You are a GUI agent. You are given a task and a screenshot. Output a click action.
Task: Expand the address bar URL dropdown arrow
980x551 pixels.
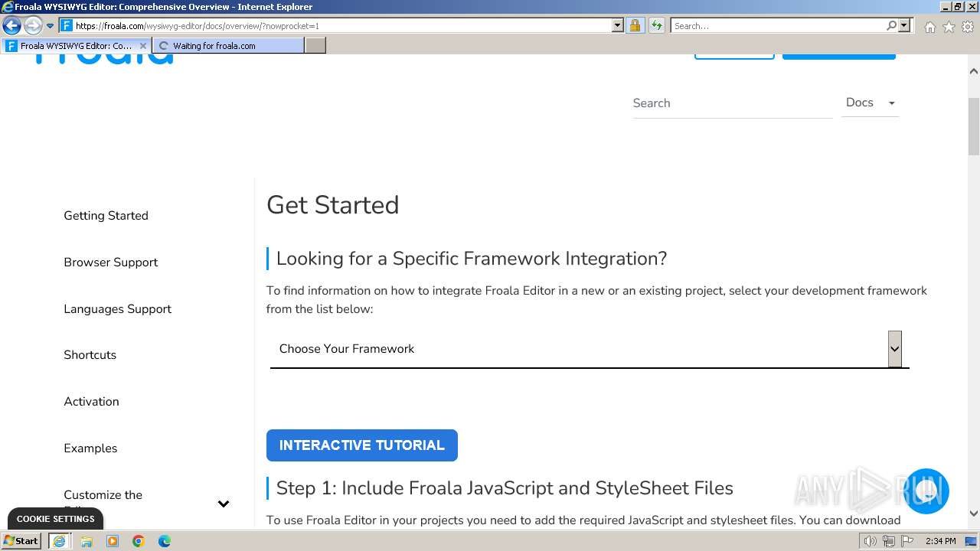618,25
